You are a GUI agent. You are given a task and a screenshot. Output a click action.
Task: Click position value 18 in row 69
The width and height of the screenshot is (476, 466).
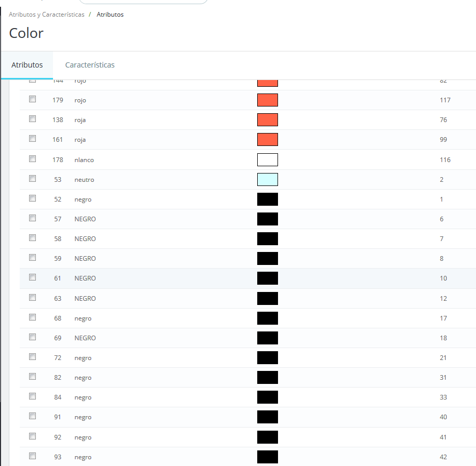pos(443,338)
